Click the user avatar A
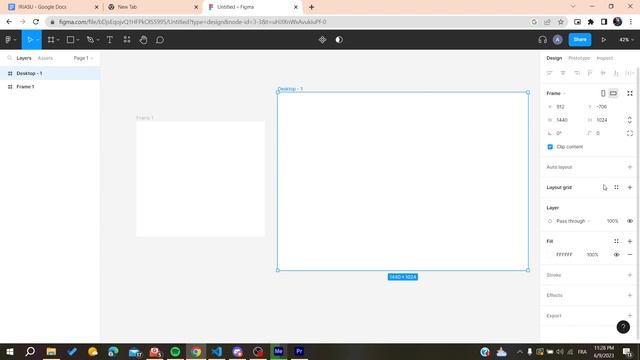 pos(558,40)
